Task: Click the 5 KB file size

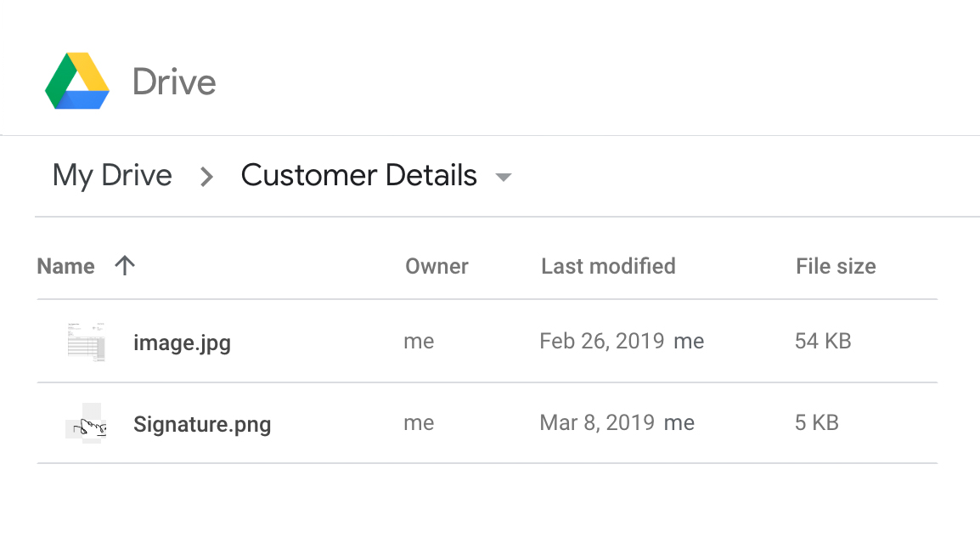Action: tap(817, 423)
